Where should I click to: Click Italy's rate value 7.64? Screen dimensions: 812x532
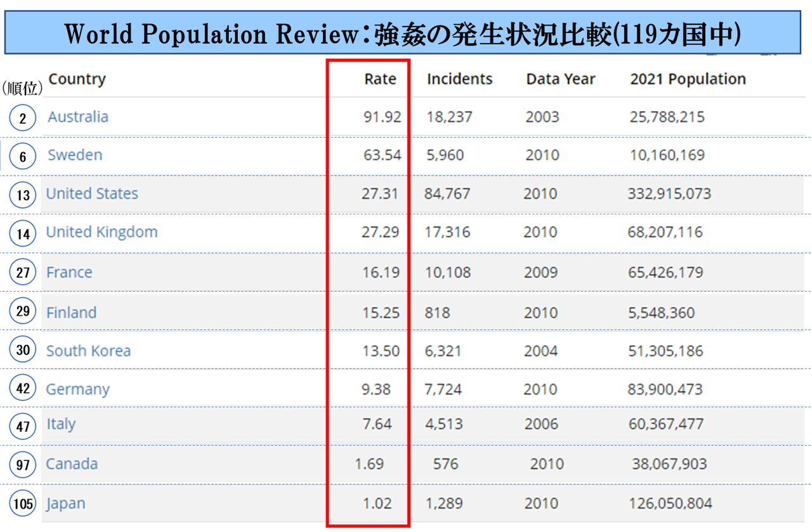click(x=377, y=424)
